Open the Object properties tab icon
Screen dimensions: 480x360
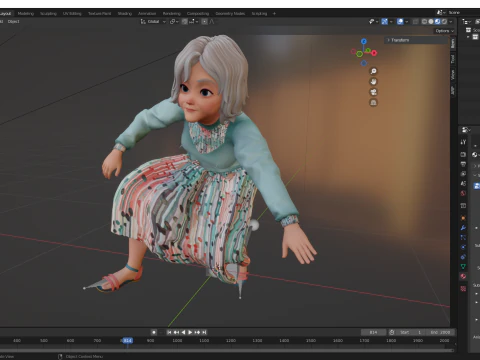click(463, 218)
